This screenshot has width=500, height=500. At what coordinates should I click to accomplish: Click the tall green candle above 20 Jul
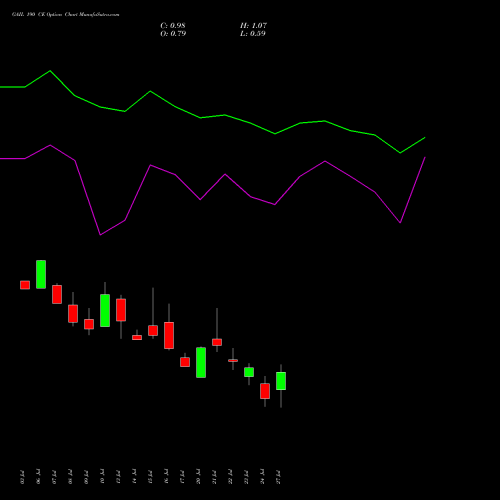[201, 362]
